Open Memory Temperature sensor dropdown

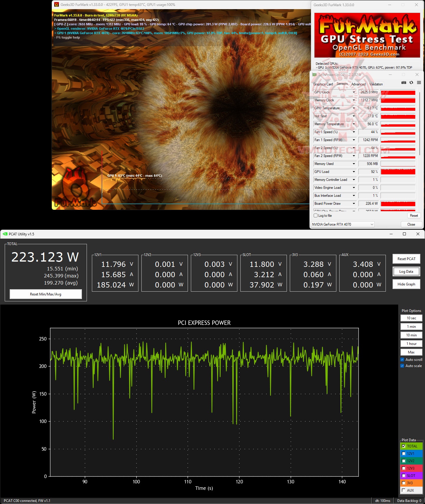[x=354, y=124]
